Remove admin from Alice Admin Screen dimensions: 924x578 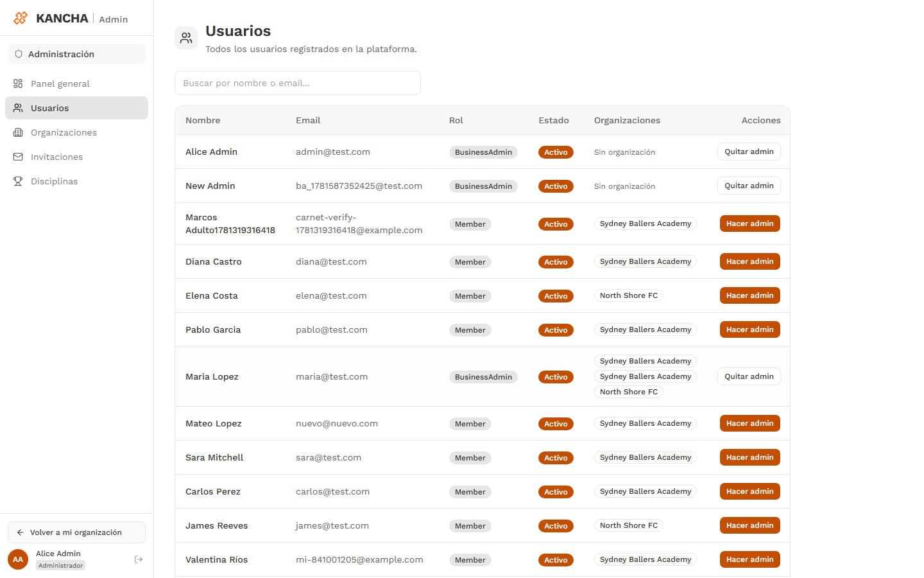click(x=749, y=152)
